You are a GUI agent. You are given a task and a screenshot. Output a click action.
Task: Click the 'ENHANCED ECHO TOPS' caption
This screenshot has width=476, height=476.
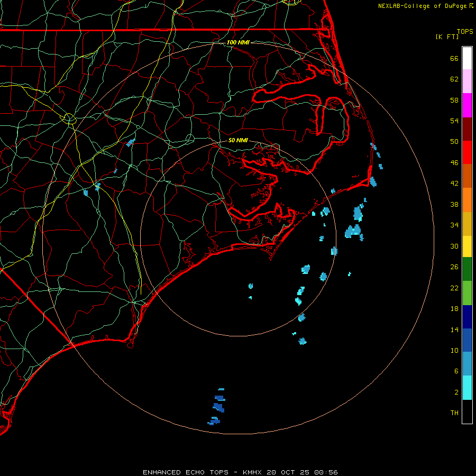pyautogui.click(x=186, y=472)
